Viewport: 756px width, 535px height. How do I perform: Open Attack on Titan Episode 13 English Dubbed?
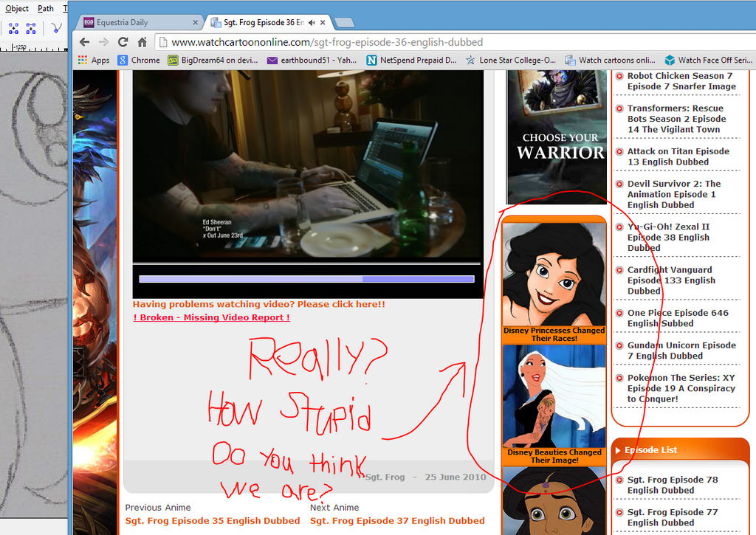[678, 156]
